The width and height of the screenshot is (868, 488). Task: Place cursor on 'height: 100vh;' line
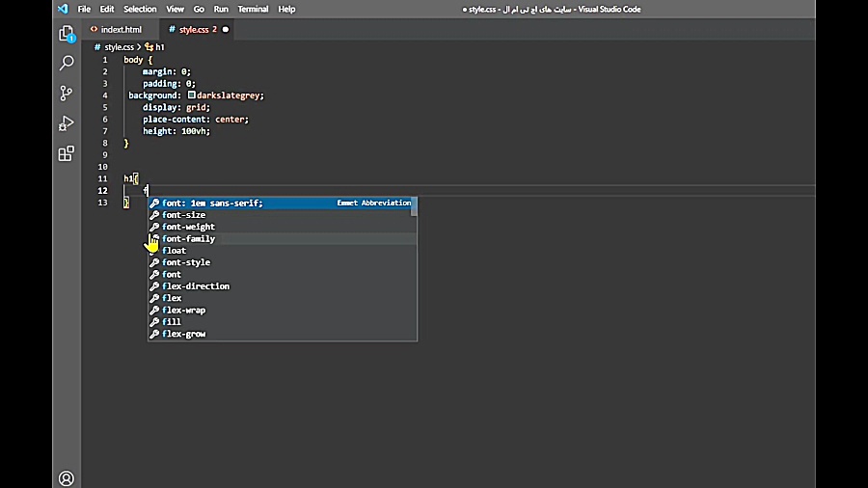click(176, 131)
